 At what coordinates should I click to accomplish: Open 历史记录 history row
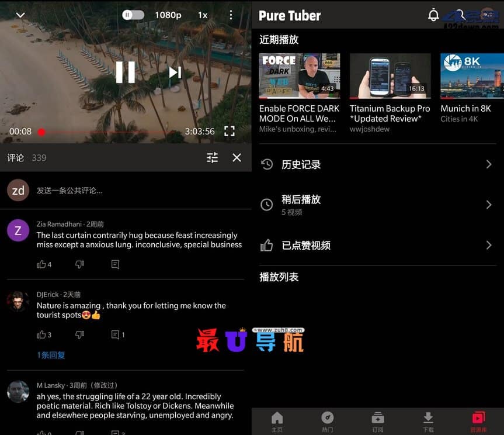[x=377, y=164]
